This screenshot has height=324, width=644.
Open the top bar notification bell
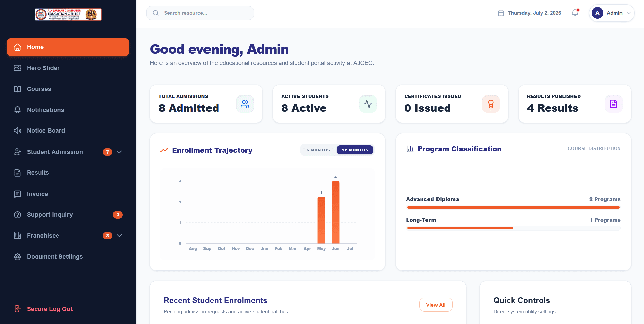575,13
